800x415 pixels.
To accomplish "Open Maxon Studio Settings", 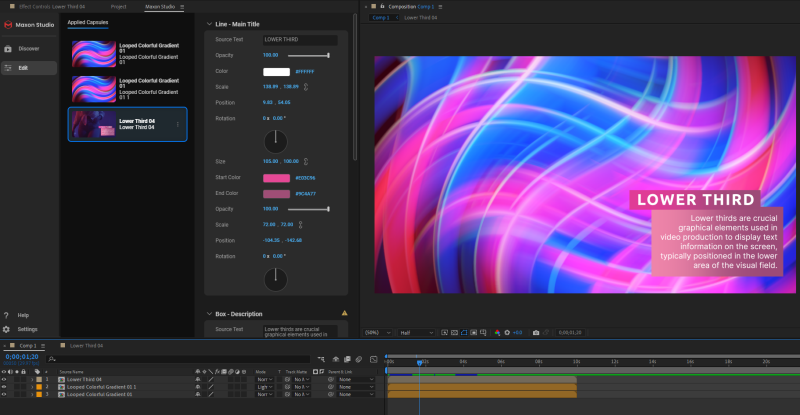I will (x=26, y=329).
